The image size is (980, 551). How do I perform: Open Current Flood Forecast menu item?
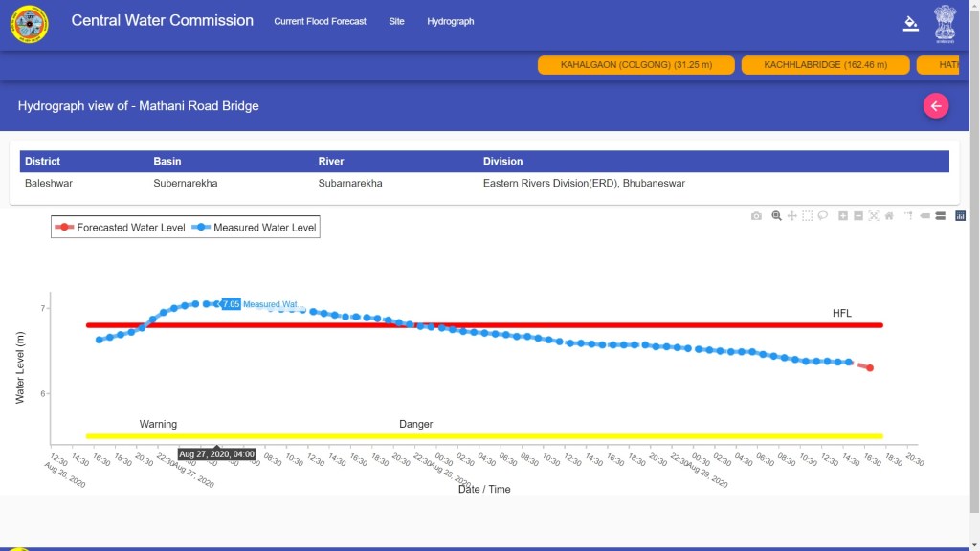tap(320, 21)
